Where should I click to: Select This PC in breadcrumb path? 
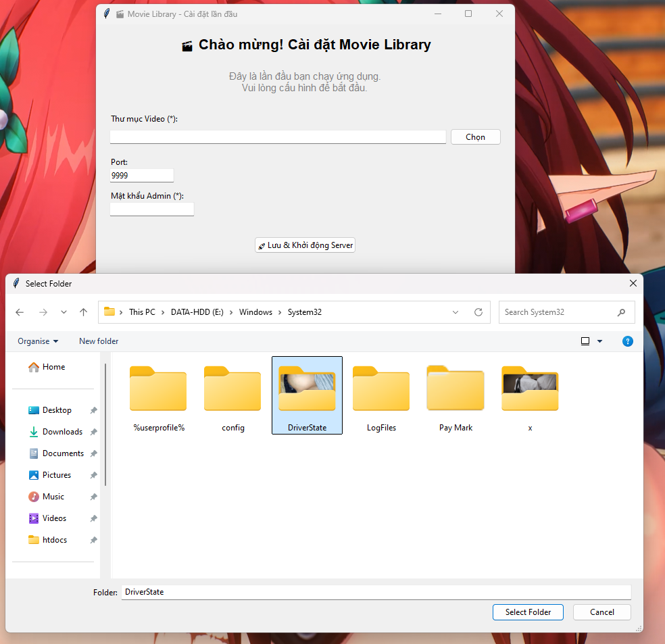[x=142, y=312]
